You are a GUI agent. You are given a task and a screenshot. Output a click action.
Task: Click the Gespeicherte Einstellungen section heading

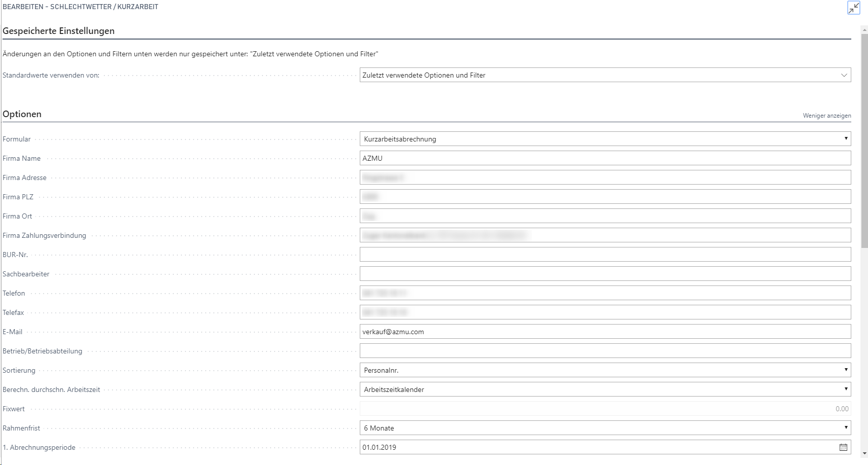59,31
